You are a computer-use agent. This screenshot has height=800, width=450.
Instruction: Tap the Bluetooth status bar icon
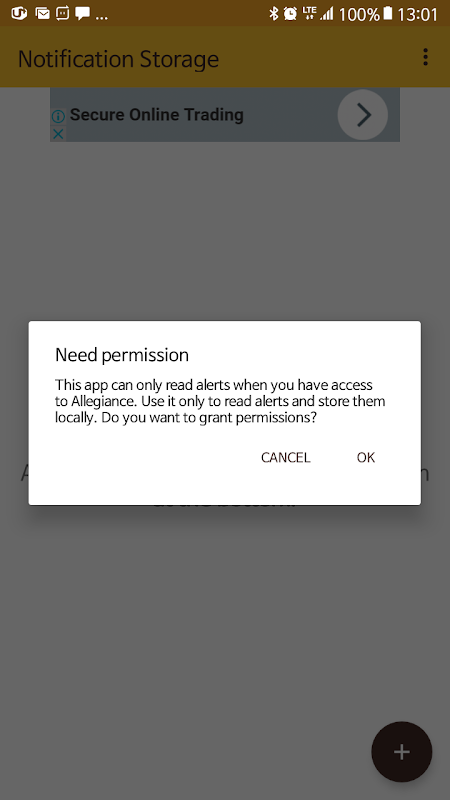(x=274, y=14)
